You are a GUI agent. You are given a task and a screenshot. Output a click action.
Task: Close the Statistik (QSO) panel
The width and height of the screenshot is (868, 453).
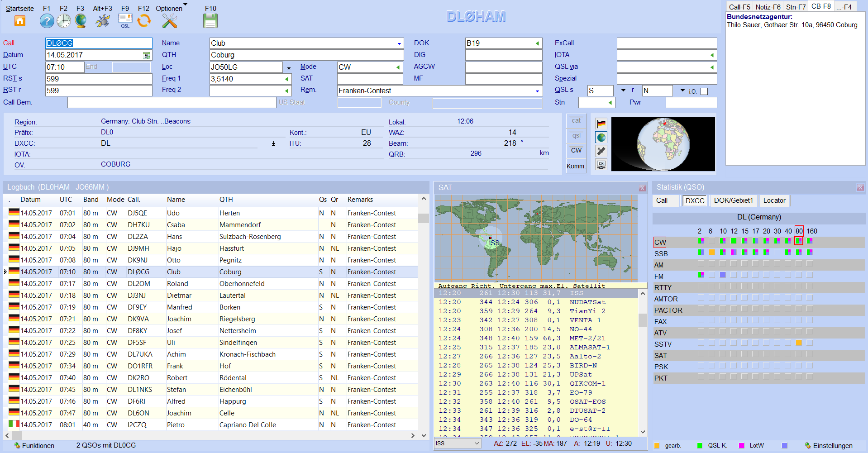coord(860,188)
